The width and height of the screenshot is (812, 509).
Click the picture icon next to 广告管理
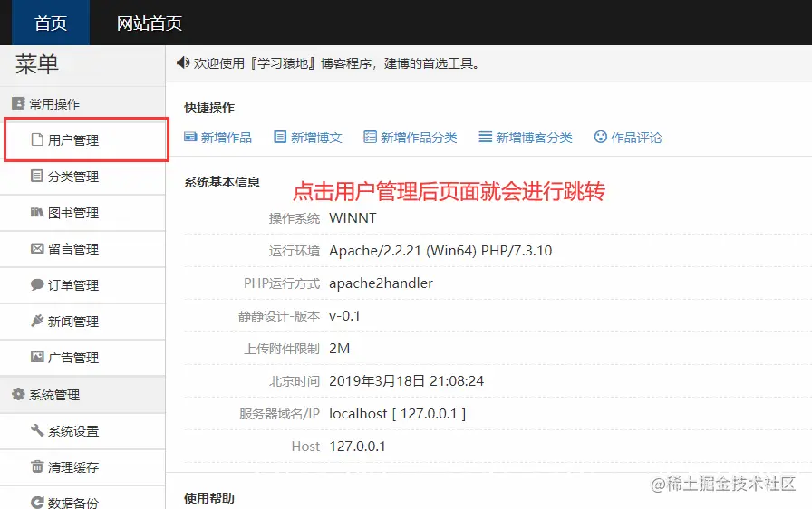click(x=37, y=357)
